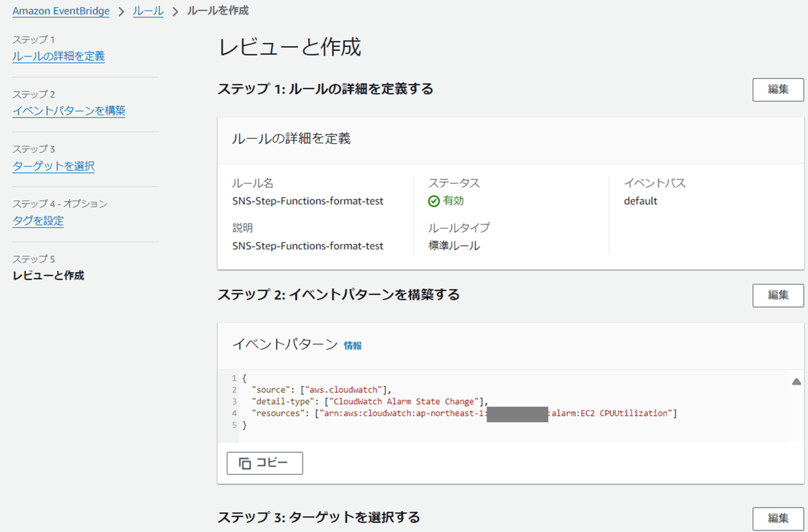Open the 情報 info link by イベントパターン
This screenshot has height=532, width=808.
pos(353,346)
